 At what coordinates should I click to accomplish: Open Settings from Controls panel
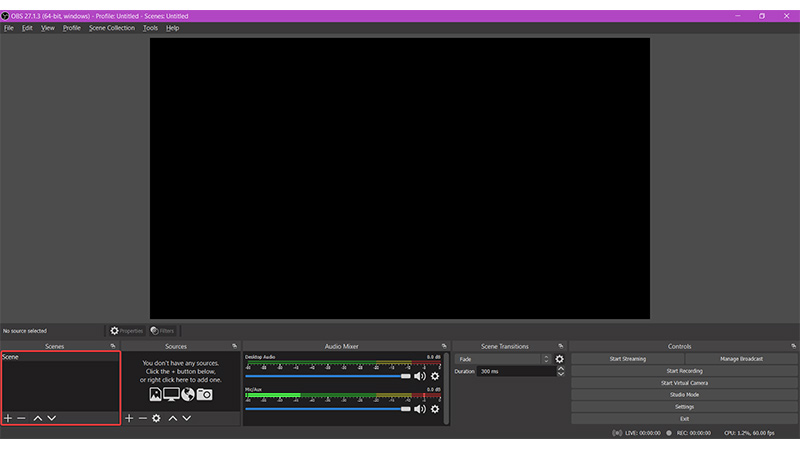(684, 407)
